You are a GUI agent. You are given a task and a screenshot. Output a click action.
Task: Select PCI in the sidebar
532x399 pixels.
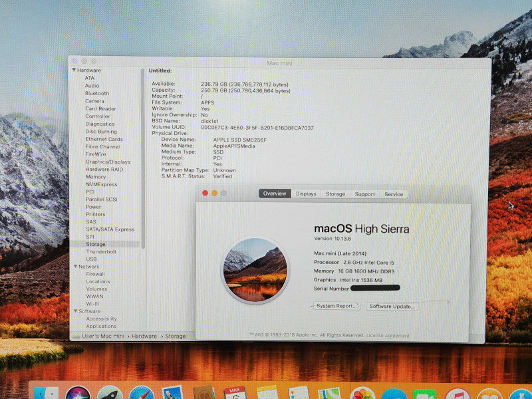click(90, 192)
